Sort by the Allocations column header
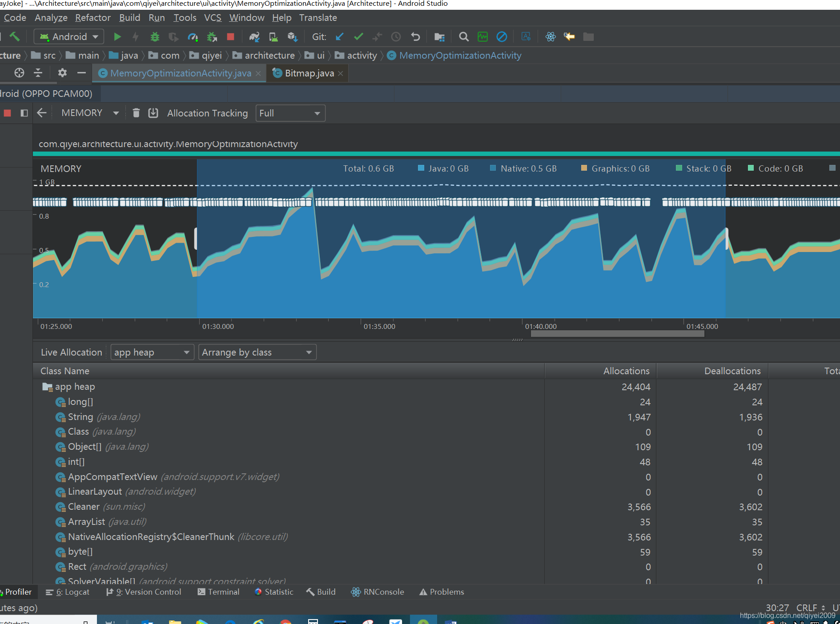Viewport: 840px width, 624px height. click(600, 371)
